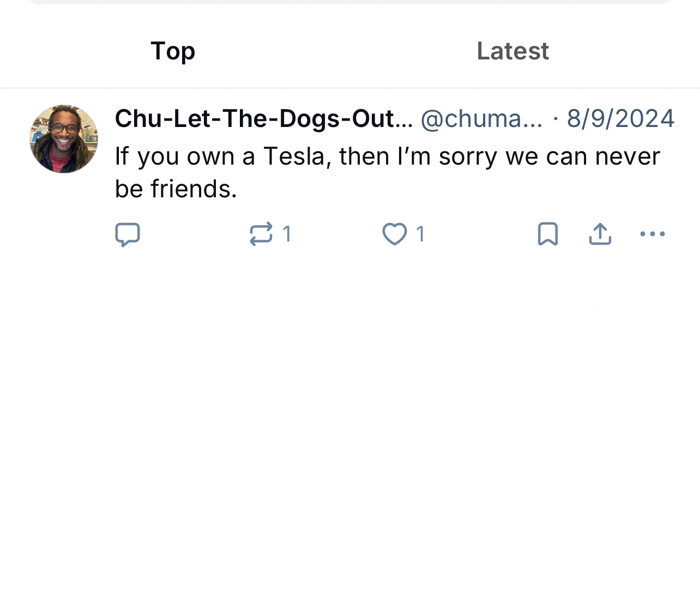
Task: Repost the Tesla friends post
Action: tap(261, 234)
